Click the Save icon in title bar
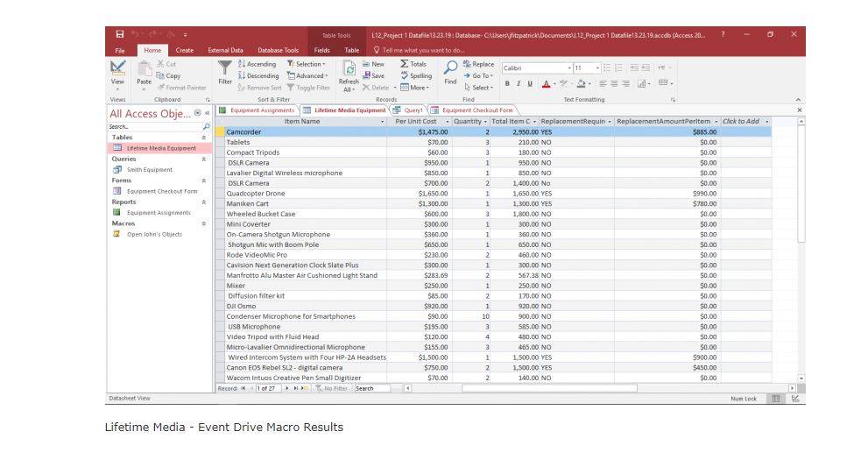868x474 pixels. (x=120, y=34)
